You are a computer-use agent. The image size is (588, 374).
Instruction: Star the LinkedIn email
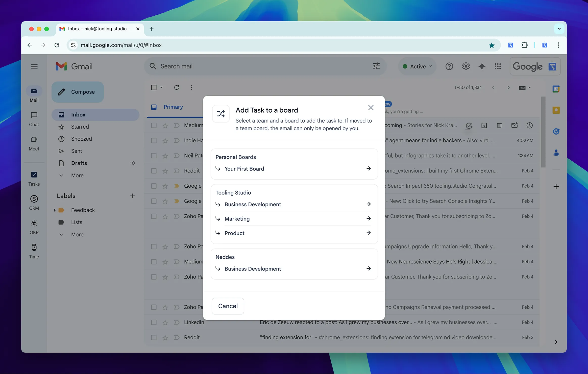tap(165, 322)
